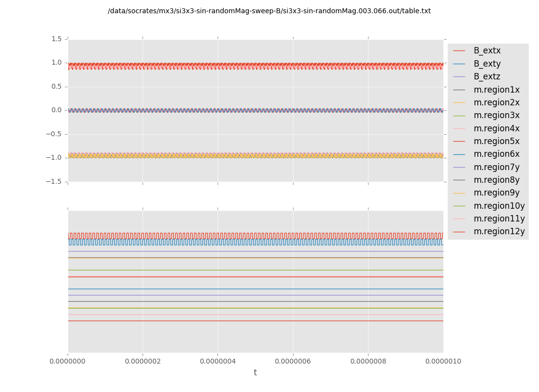Click the B_extz legend label
539x392 pixels.
(x=487, y=77)
